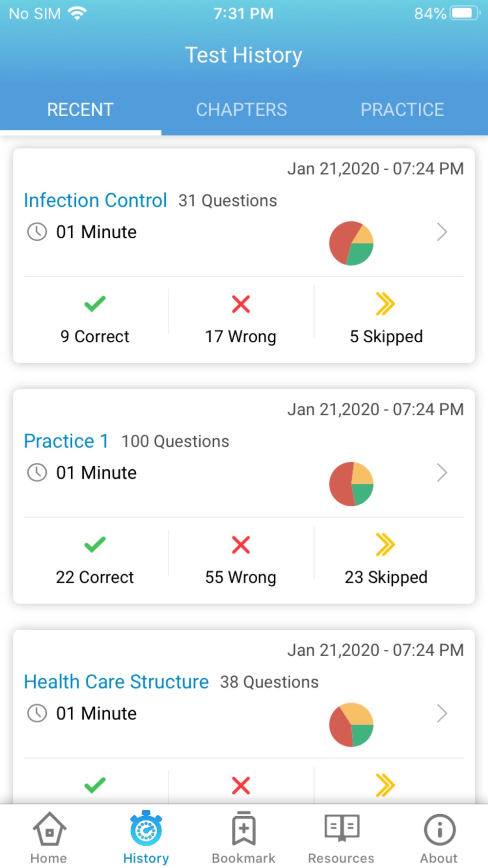Screen dimensions: 488x868
Task: Switch to the PRACTICE tab
Action: pyautogui.click(x=402, y=109)
